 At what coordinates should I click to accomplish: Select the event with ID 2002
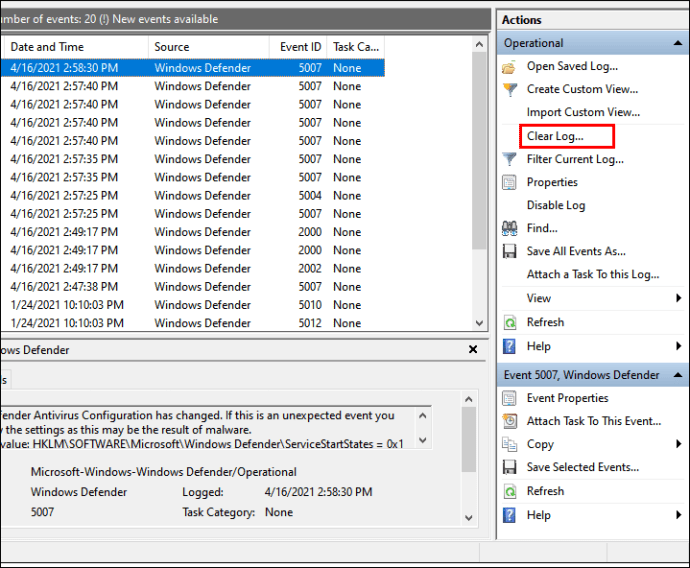193,268
